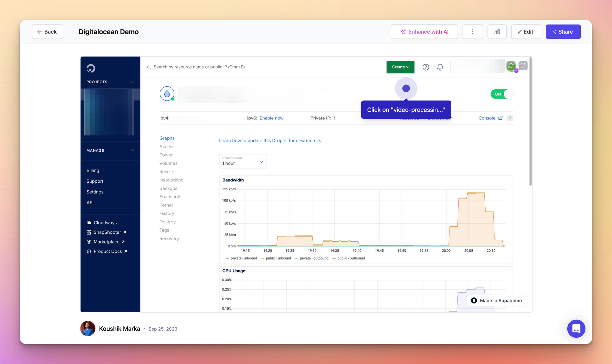Open the Select period dropdown
612x364 pixels.
243,161
